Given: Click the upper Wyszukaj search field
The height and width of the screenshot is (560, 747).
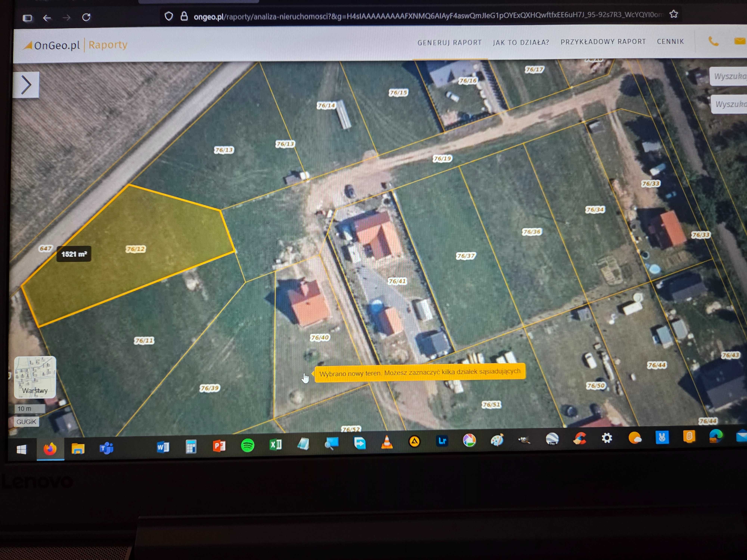Looking at the screenshot, I should click(729, 76).
